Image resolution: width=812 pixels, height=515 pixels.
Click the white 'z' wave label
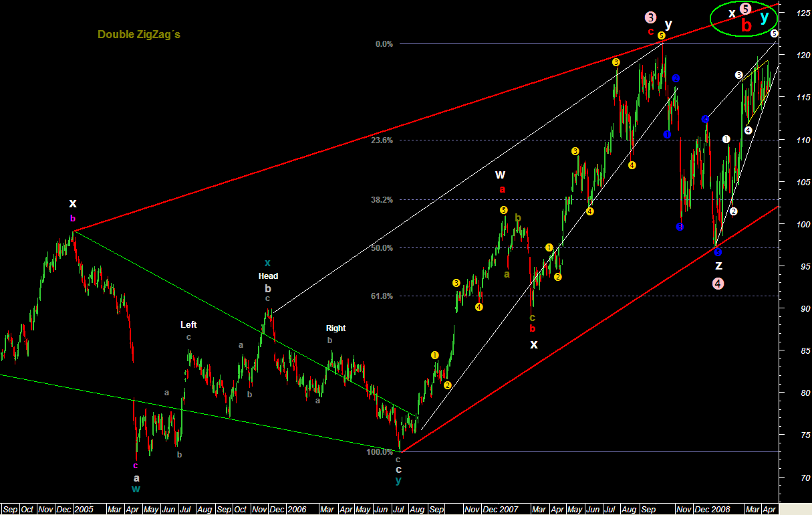[718, 266]
